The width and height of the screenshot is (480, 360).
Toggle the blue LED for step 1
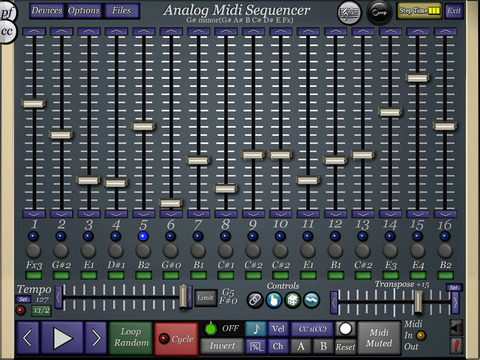[x=34, y=236]
